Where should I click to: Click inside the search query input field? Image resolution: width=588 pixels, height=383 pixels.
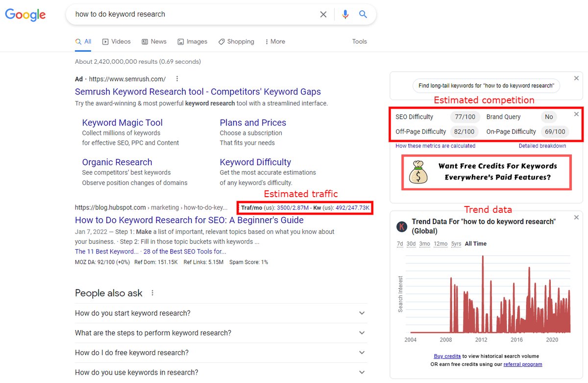191,15
